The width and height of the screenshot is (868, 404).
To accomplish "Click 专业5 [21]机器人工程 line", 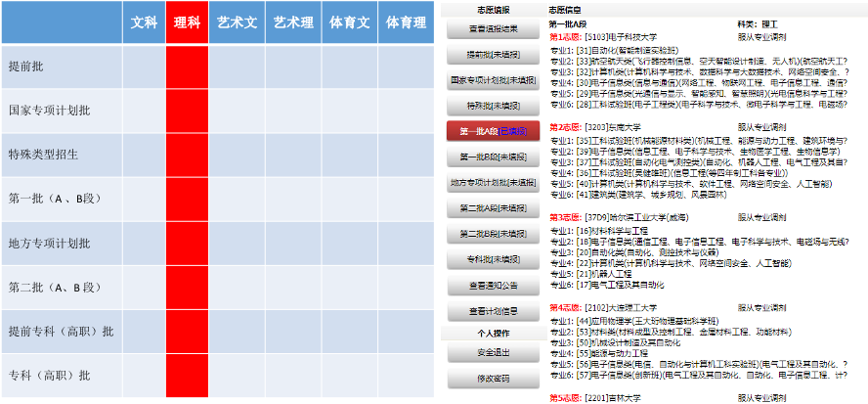I will [590, 274].
